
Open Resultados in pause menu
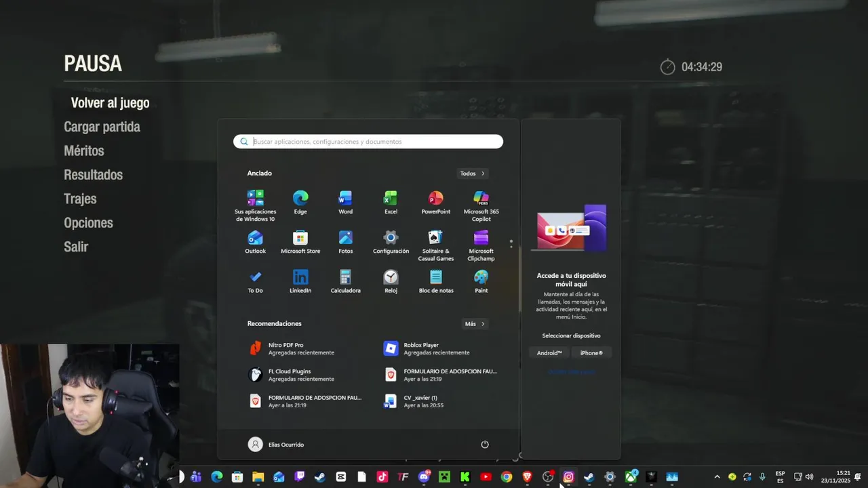pos(93,175)
